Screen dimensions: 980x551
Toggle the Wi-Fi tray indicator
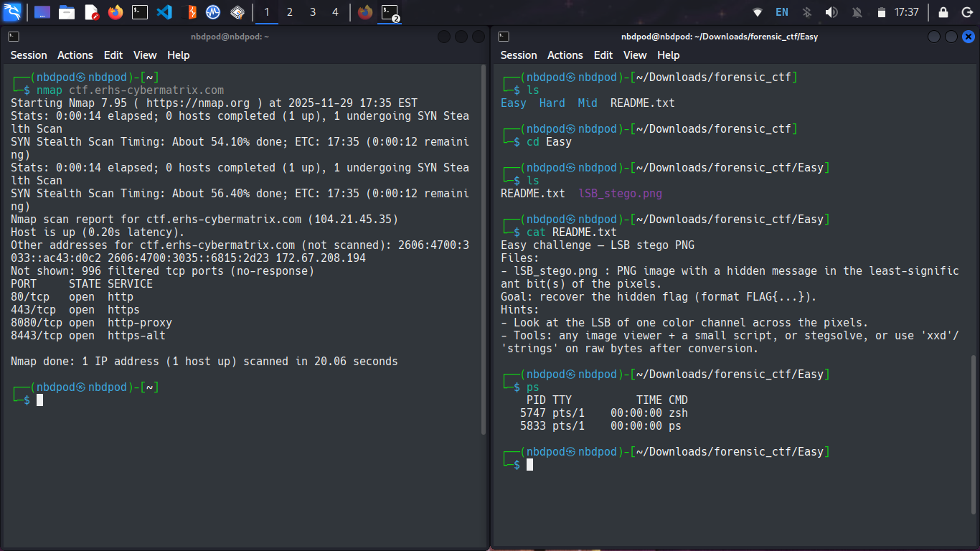757,12
